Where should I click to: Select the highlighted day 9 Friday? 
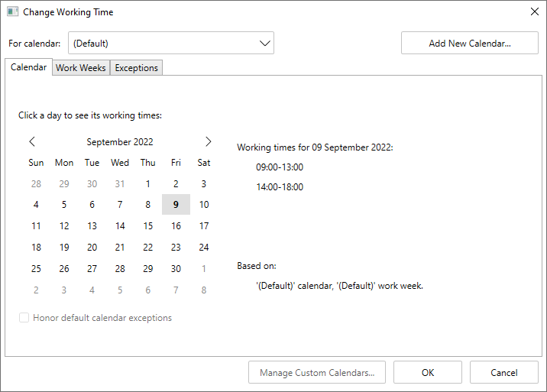(x=176, y=205)
